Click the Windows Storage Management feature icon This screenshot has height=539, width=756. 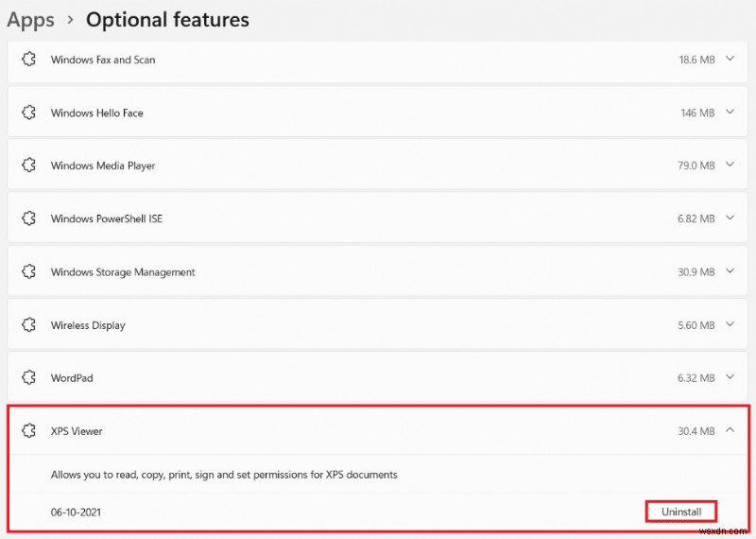coord(29,272)
